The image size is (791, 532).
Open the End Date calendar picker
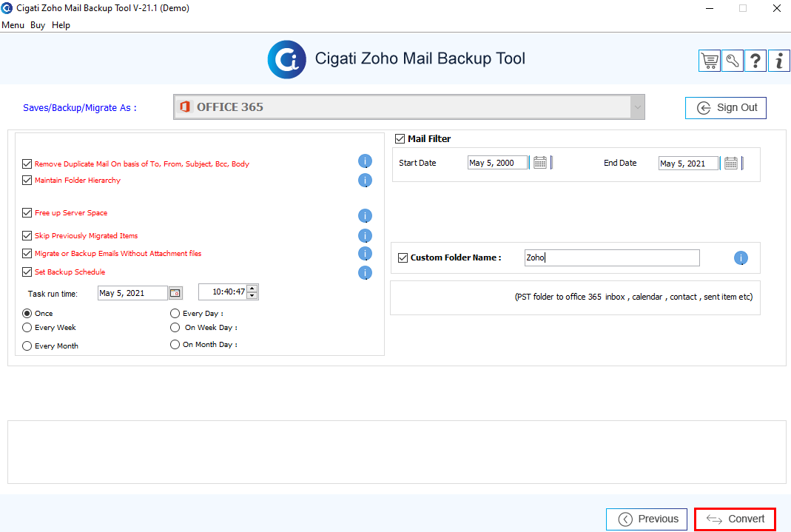[x=730, y=163]
